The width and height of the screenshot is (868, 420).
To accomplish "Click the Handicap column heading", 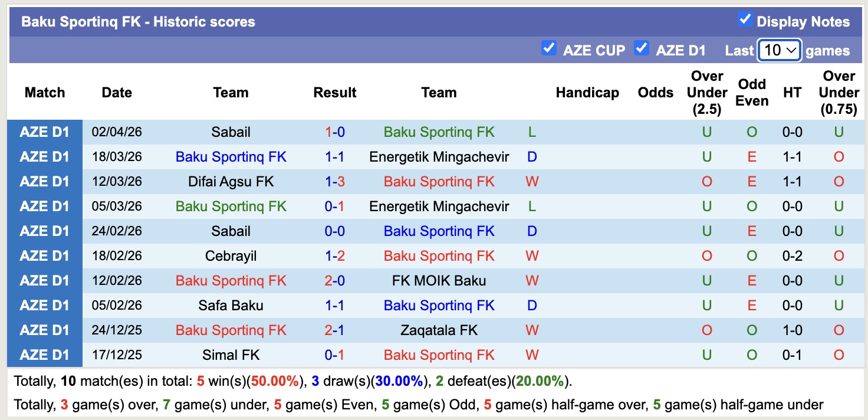I will (587, 93).
